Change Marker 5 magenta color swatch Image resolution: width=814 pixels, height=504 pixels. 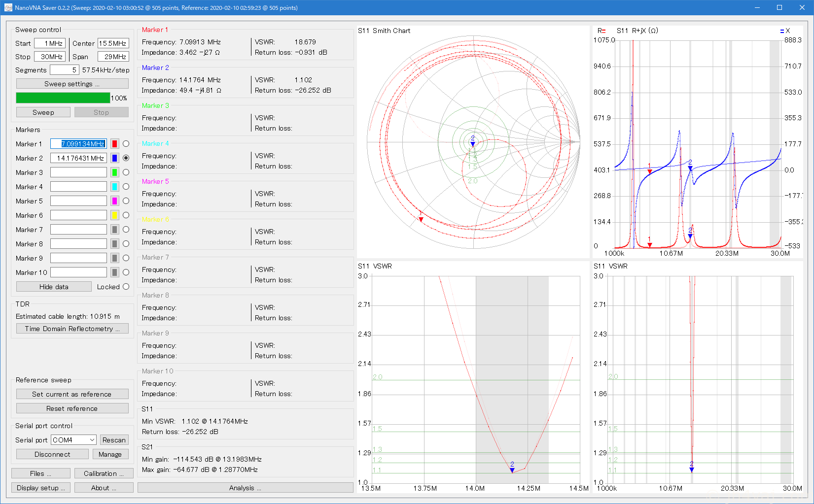(x=114, y=201)
